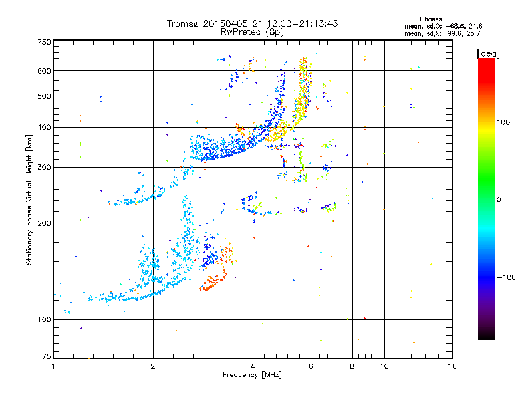The height and width of the screenshot is (399, 532).
Task: Click the '2' frequency tick label
Action: point(153,366)
